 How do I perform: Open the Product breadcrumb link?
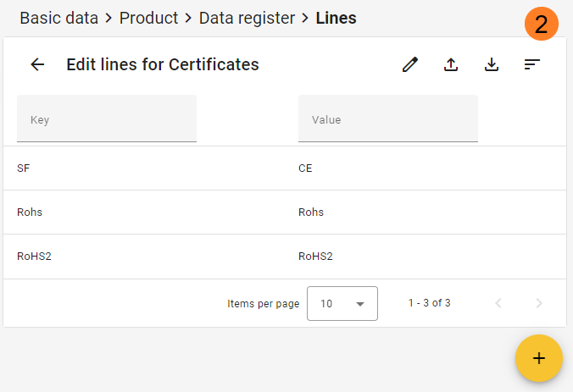148,18
